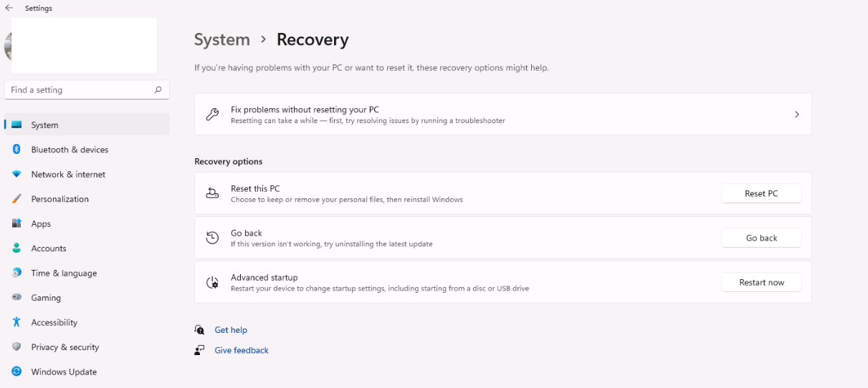The width and height of the screenshot is (868, 388).
Task: Expand Fix problems without resetting chevron
Action: coord(796,115)
